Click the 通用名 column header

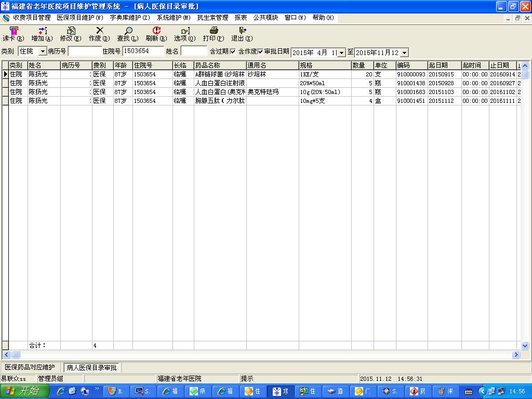pos(272,65)
